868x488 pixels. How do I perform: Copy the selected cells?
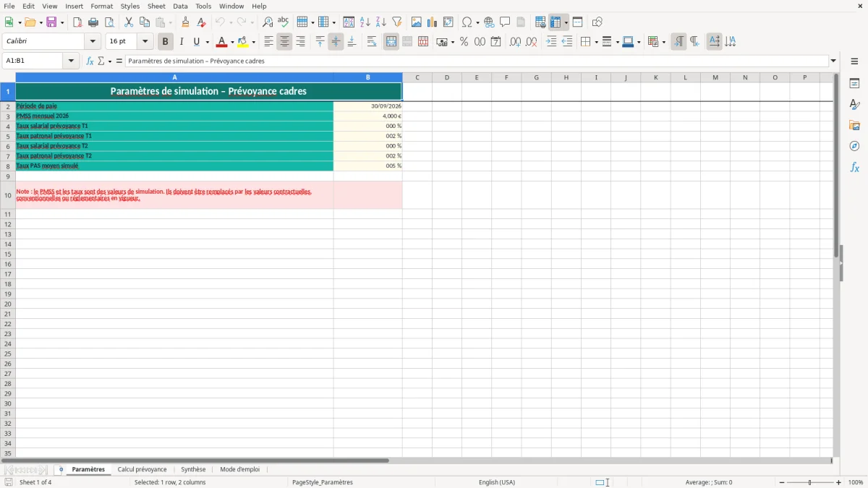click(x=145, y=22)
